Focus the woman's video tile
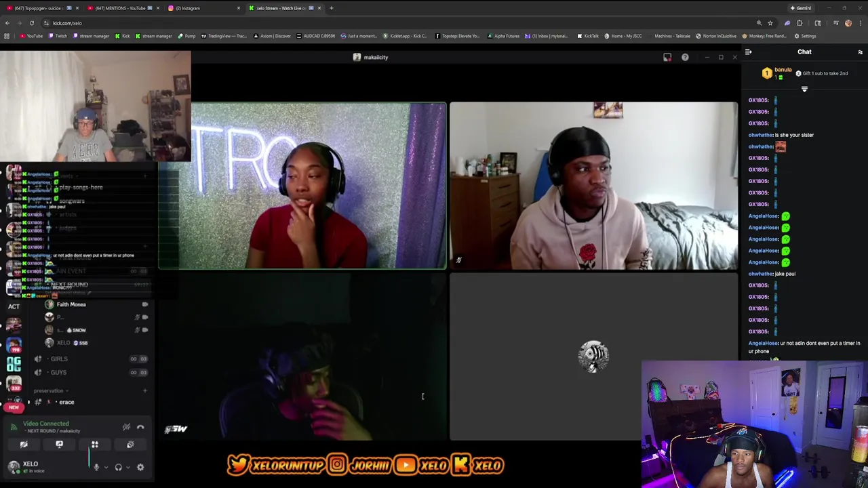 pos(302,186)
